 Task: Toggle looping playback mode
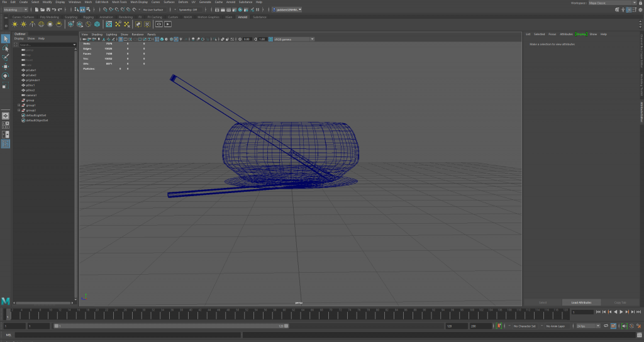(x=605, y=326)
